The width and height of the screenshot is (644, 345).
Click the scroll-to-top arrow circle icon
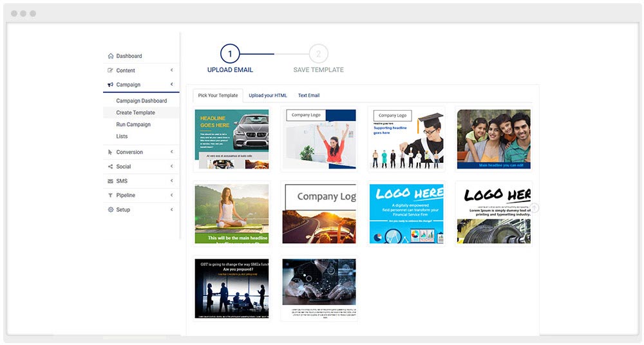[535, 208]
